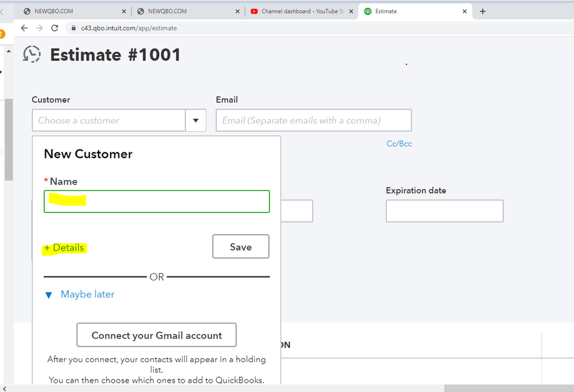Click the estimate history clock icon

(x=32, y=54)
